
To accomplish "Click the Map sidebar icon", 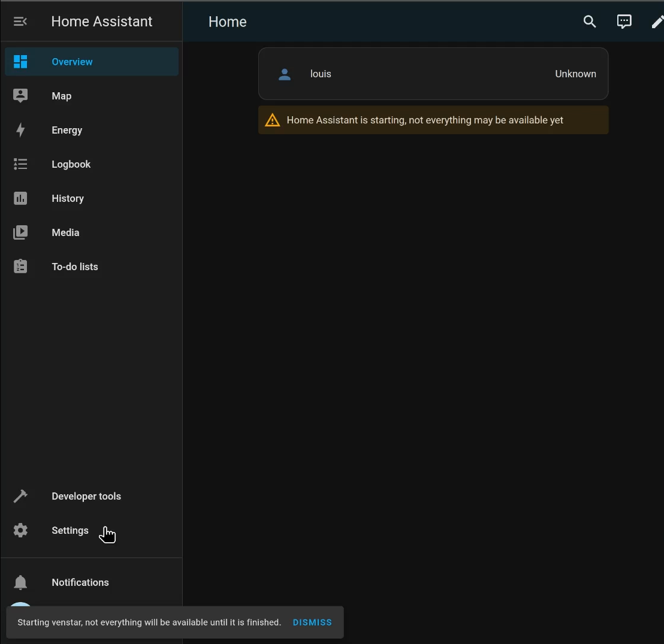I will pyautogui.click(x=20, y=96).
